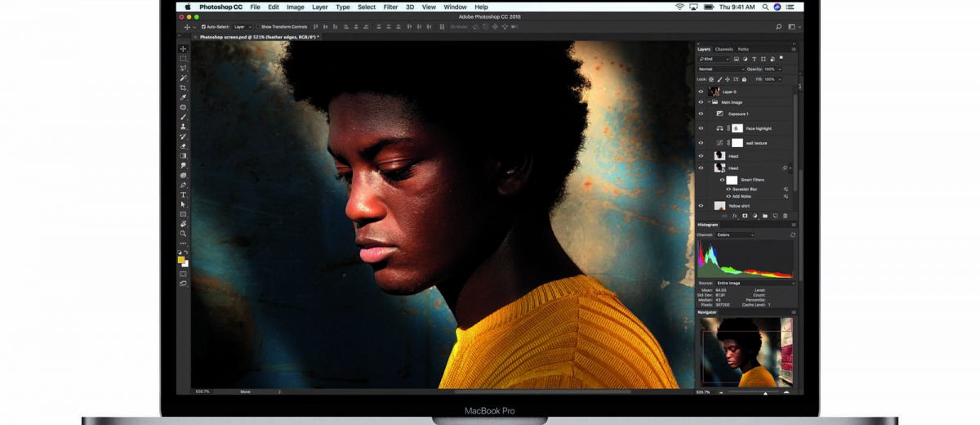Toggle visibility of the Main image group

click(701, 102)
